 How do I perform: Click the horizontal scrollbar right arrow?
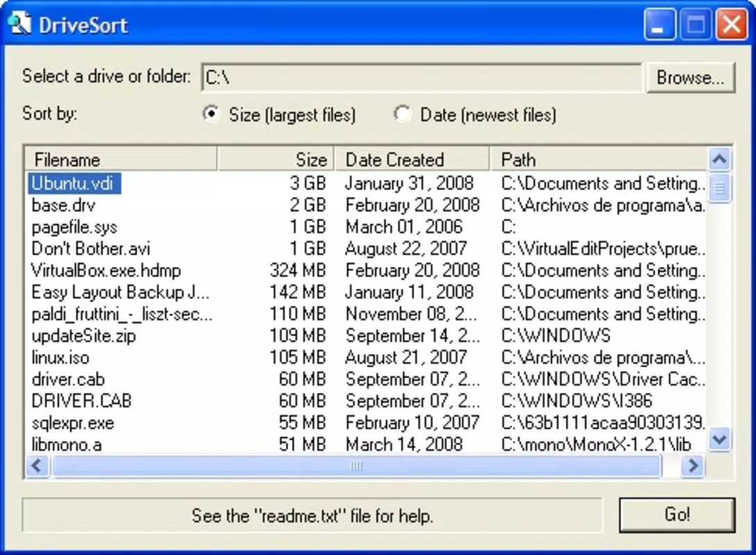(693, 466)
